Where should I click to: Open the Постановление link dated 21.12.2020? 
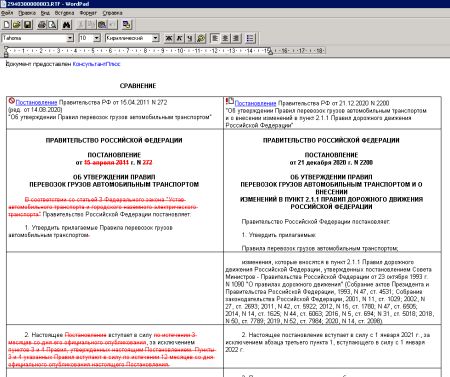point(255,103)
